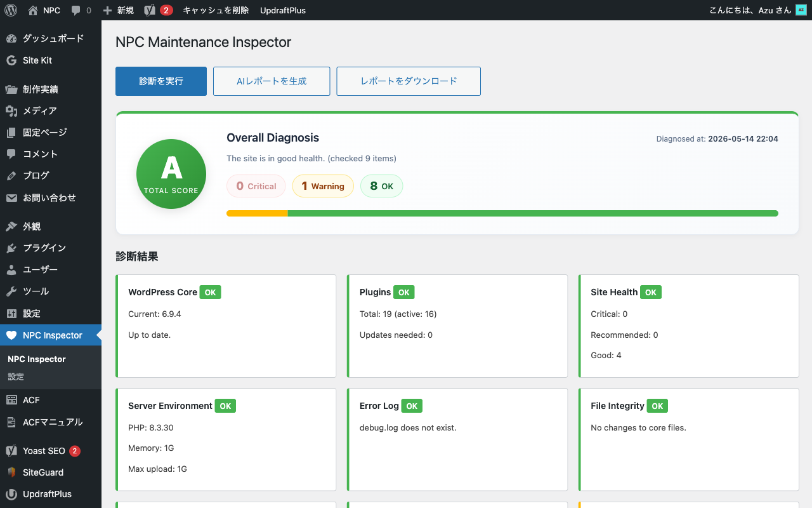Click the 8 OK count pill
Image resolution: width=812 pixels, height=508 pixels.
point(382,186)
